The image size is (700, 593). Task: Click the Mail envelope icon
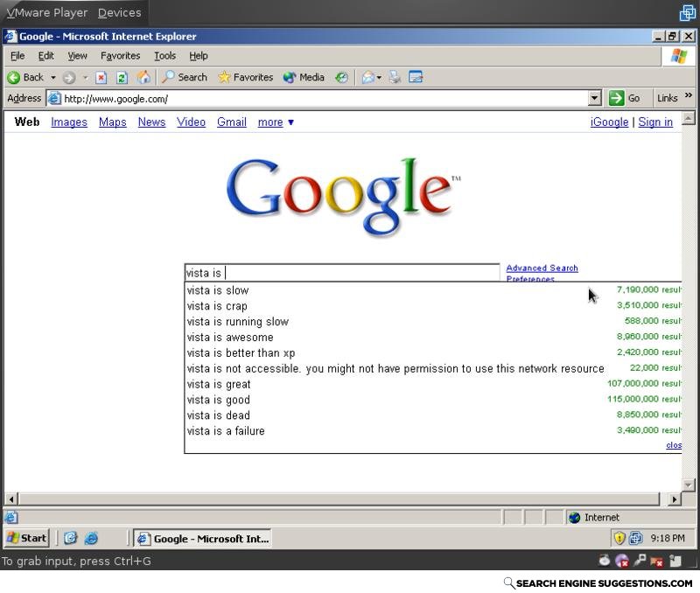367,78
